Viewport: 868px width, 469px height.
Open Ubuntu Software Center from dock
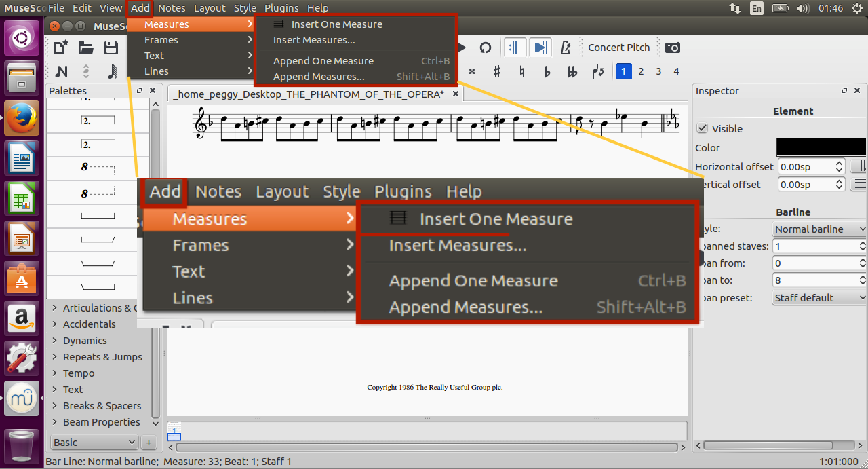[x=22, y=278]
